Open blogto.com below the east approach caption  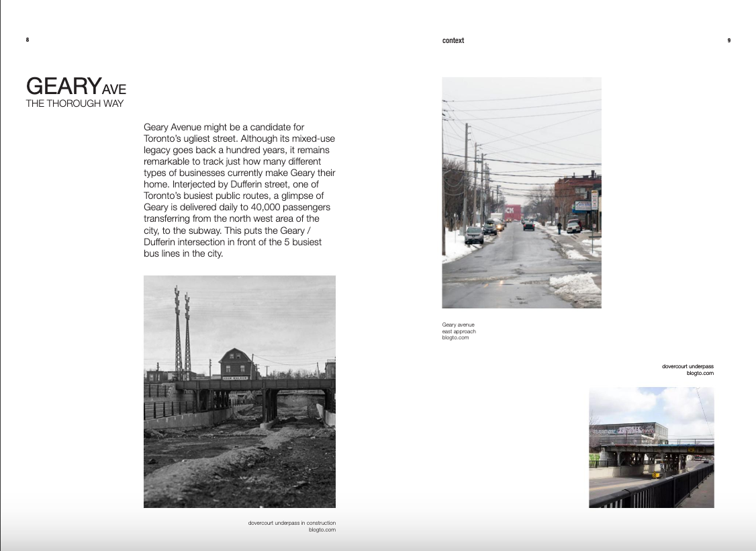click(x=455, y=337)
